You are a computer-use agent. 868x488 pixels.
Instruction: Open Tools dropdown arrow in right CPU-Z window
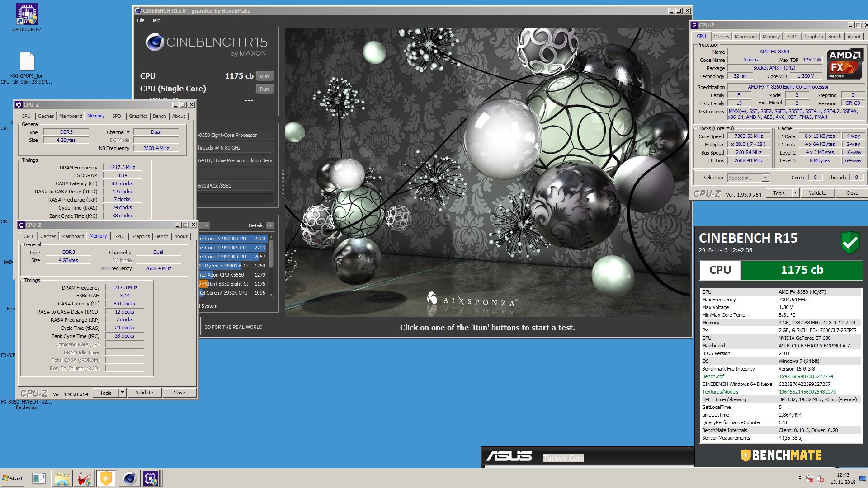point(795,193)
